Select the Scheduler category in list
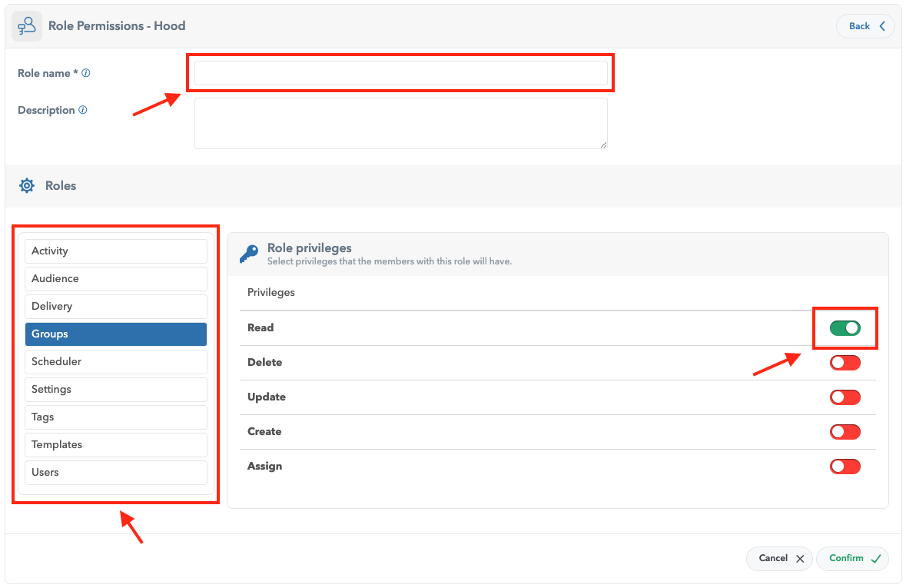The width and height of the screenshot is (906, 588). click(116, 362)
